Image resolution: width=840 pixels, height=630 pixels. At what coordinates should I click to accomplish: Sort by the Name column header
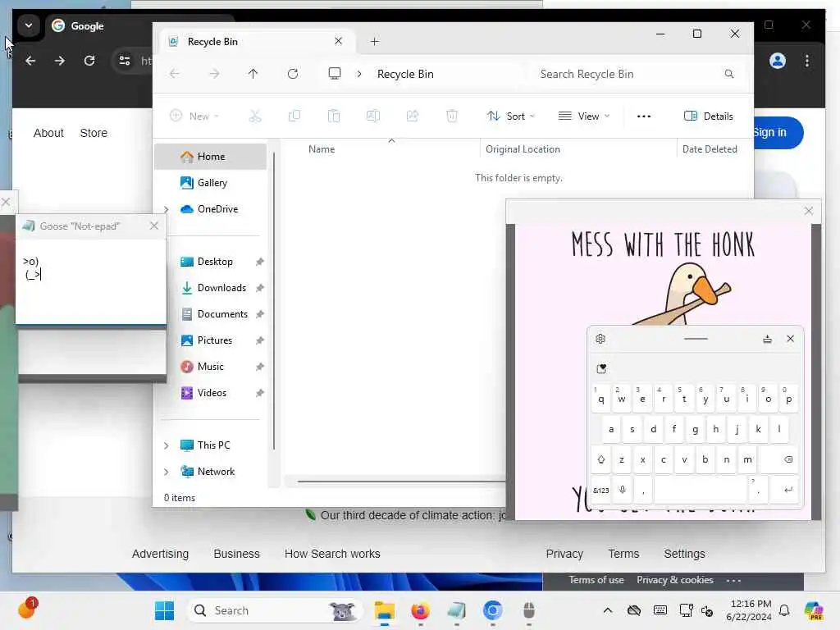point(322,149)
